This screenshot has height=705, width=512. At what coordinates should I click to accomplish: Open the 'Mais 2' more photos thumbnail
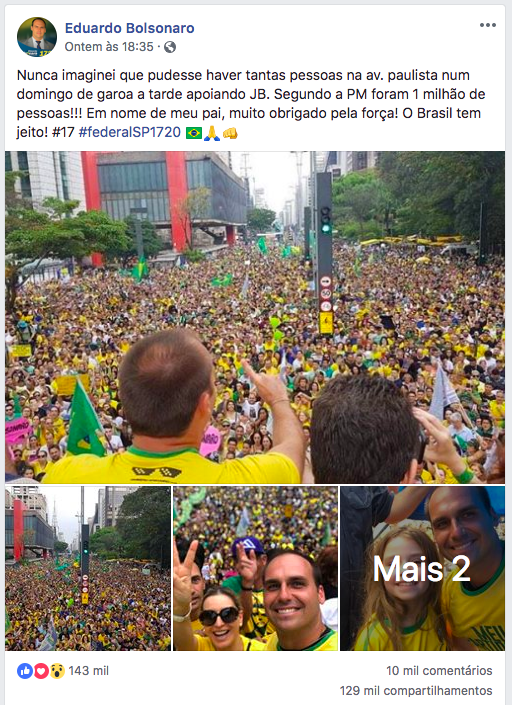click(422, 568)
